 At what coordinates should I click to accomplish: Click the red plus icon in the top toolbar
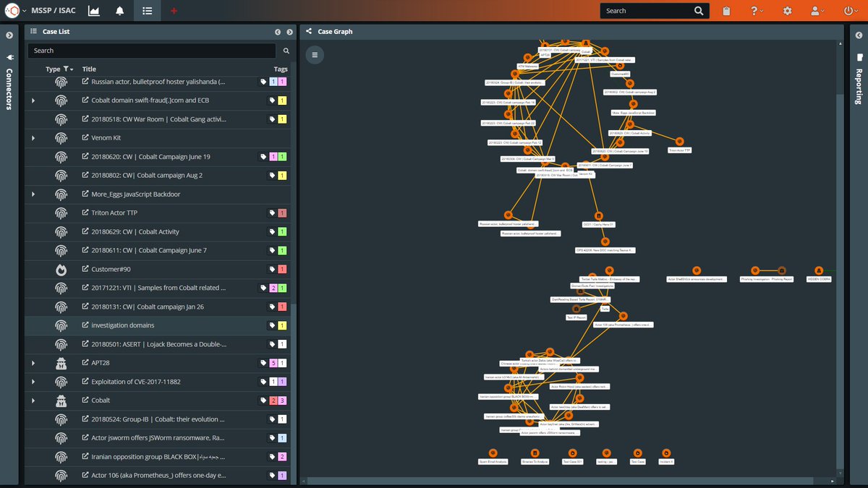coord(172,10)
